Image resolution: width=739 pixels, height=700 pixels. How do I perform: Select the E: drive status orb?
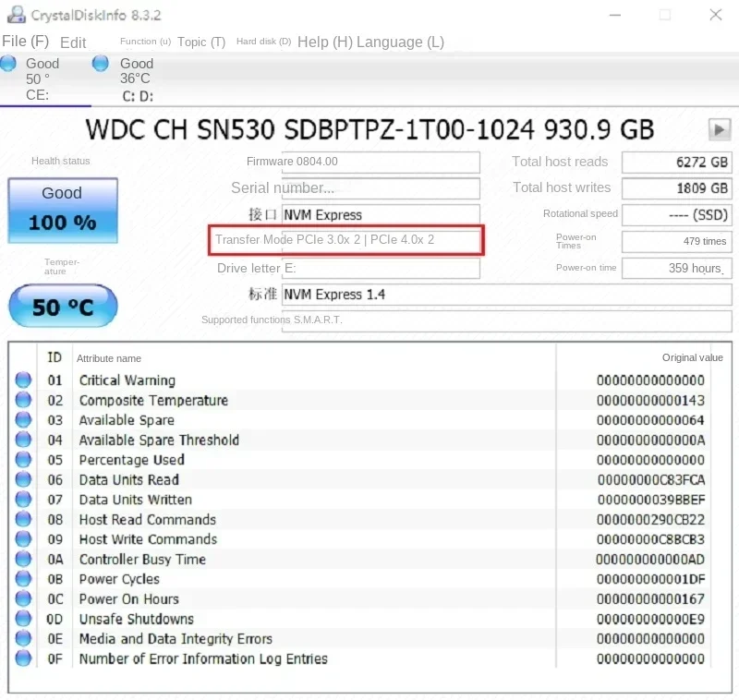coord(8,63)
